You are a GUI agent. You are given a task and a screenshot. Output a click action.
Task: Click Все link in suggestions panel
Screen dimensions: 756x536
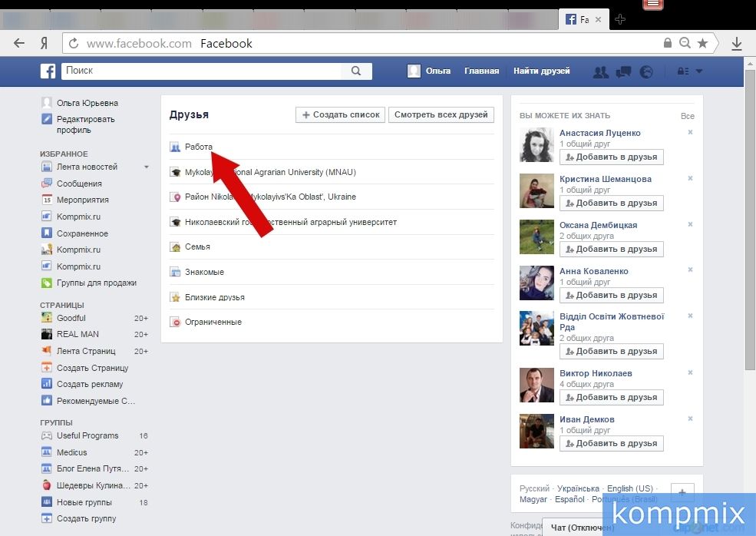(687, 116)
